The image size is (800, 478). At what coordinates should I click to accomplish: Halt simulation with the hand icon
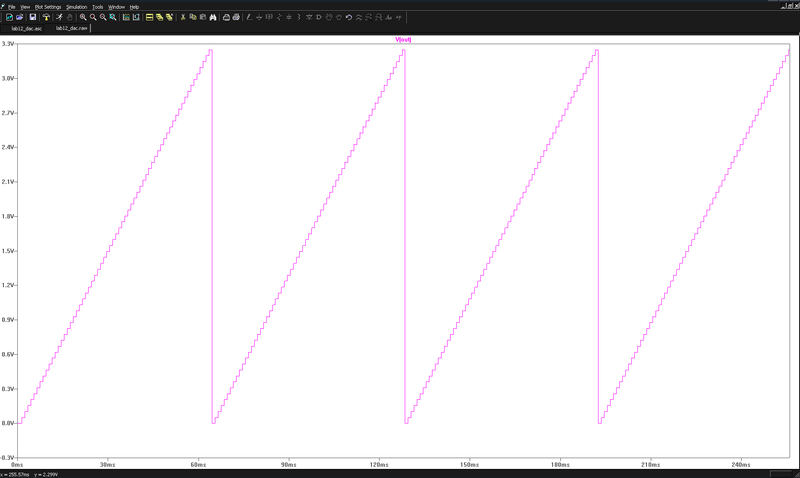[69, 17]
